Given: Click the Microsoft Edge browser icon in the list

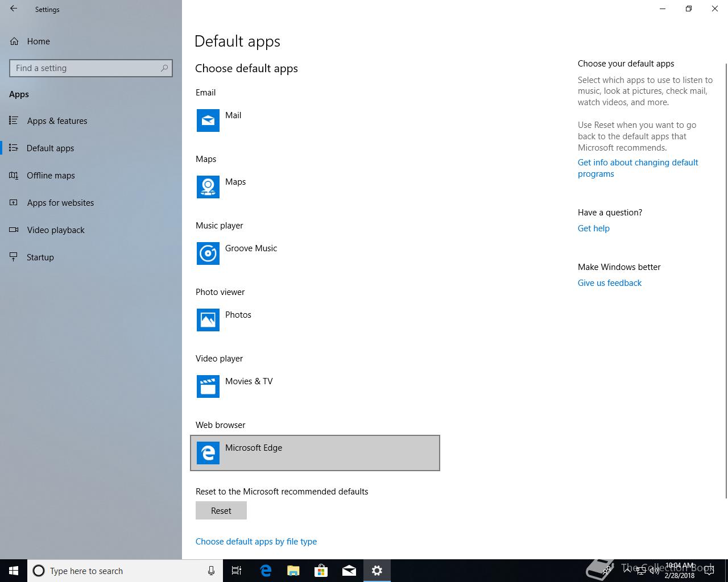Looking at the screenshot, I should click(x=208, y=453).
